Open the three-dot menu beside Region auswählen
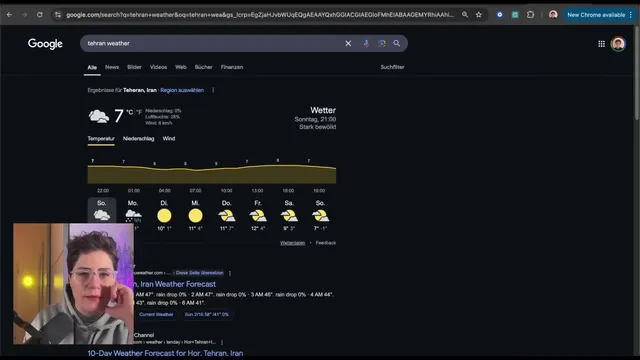This screenshot has height=360, width=640. [213, 90]
